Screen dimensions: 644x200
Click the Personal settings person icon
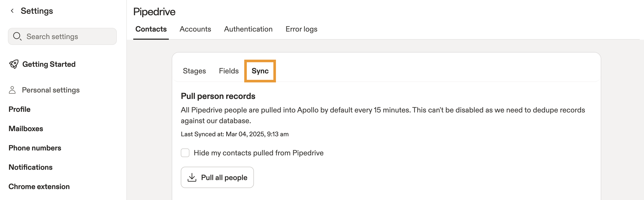tap(12, 90)
